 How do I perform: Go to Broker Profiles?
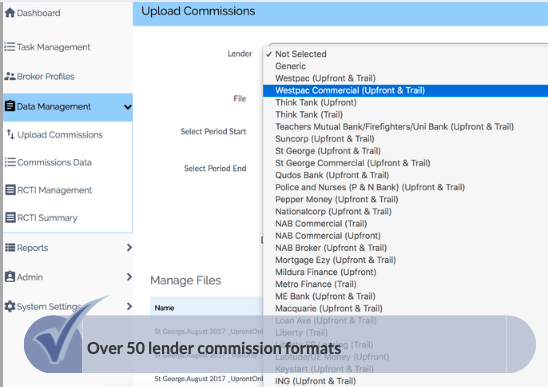(45, 76)
